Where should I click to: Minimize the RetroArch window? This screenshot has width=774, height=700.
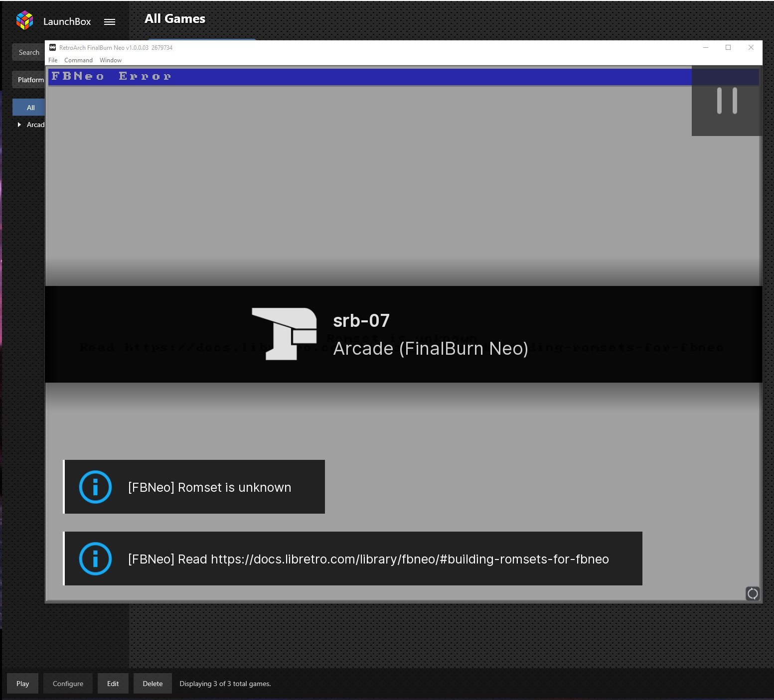pyautogui.click(x=706, y=47)
